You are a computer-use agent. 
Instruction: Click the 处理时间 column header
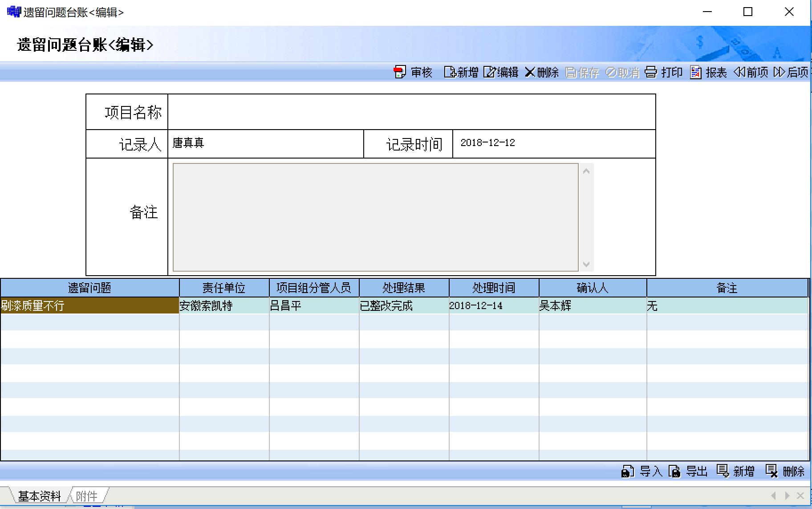click(494, 288)
